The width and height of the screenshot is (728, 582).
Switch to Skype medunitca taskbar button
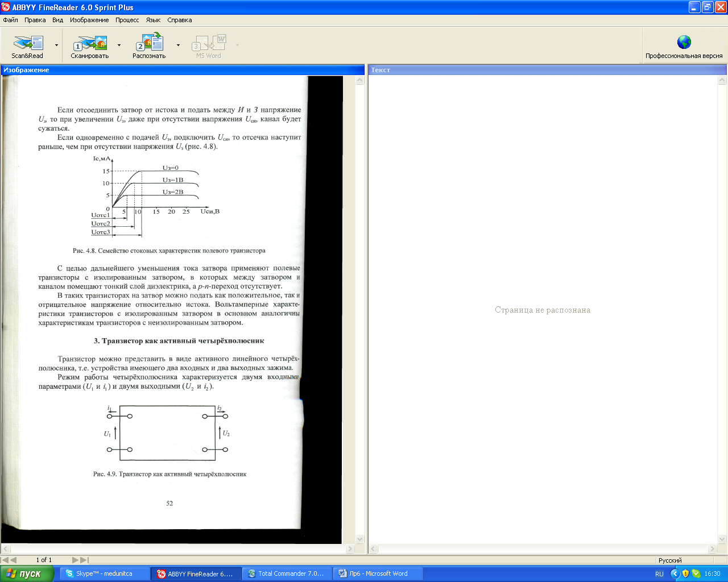tap(105, 573)
